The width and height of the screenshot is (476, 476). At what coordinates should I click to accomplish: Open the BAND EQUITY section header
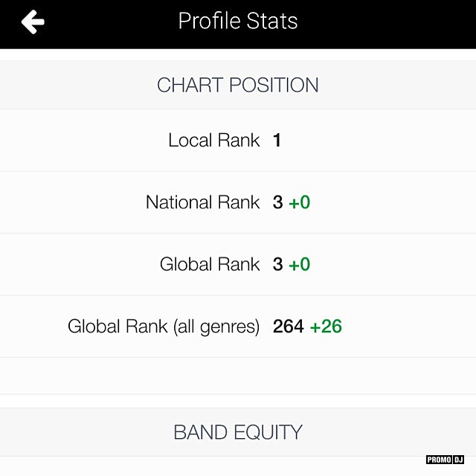[238, 432]
